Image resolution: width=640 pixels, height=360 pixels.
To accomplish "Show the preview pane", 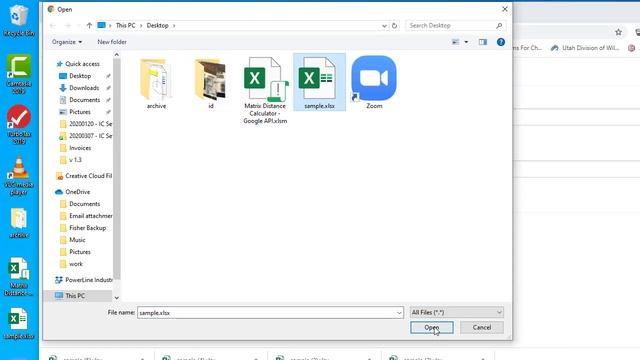I will coord(483,42).
